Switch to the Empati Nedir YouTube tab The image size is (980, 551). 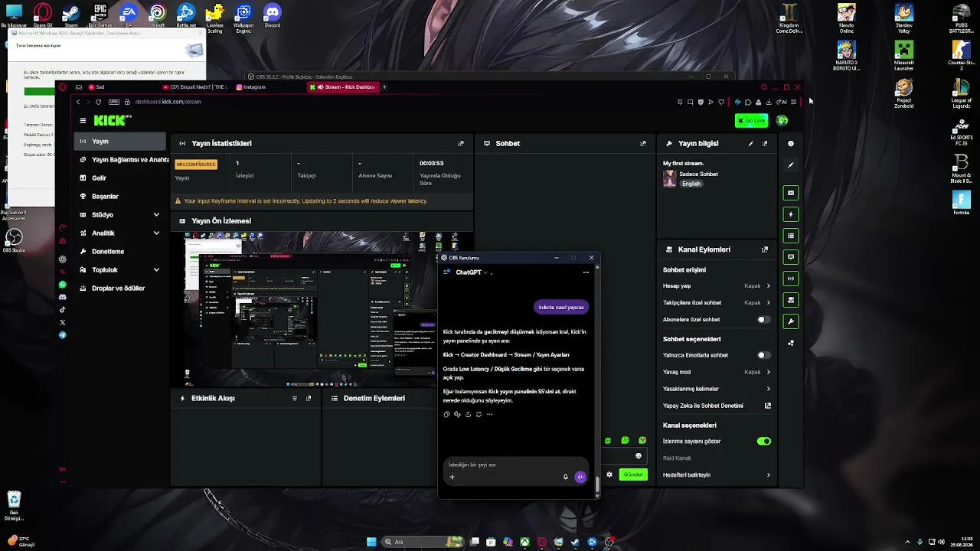pos(195,87)
